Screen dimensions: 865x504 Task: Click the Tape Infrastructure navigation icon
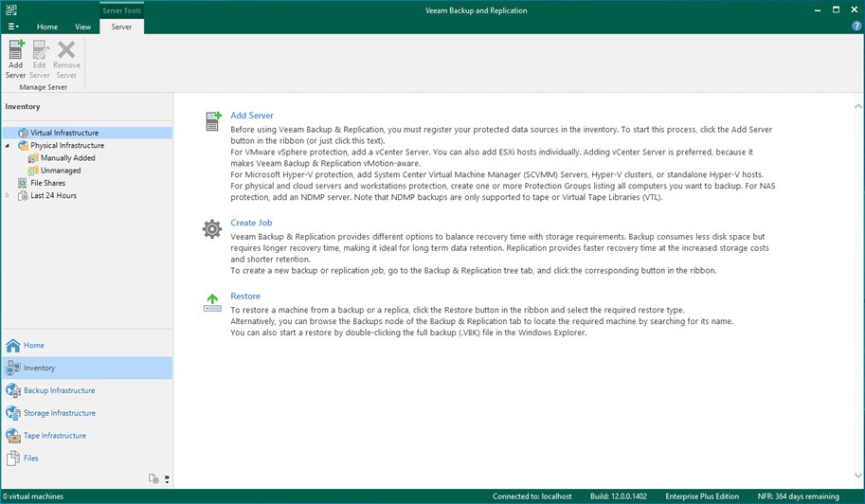click(13, 436)
